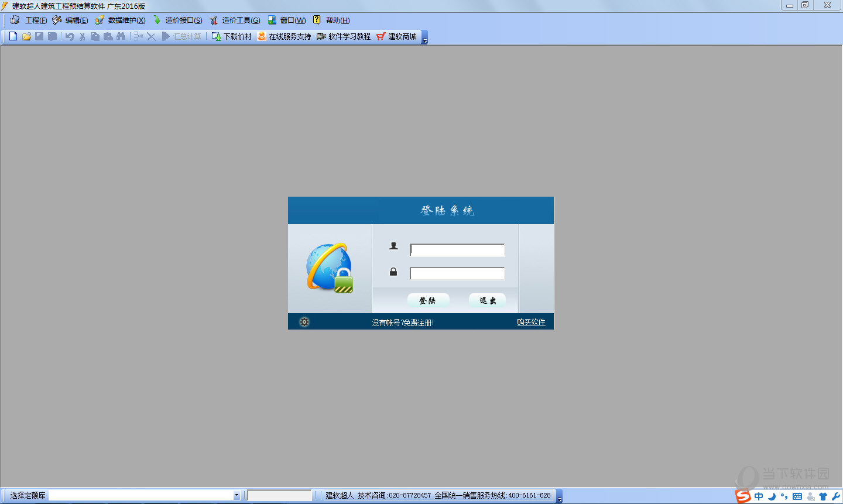Open the Sogou soft keyboard icon

[x=797, y=496]
